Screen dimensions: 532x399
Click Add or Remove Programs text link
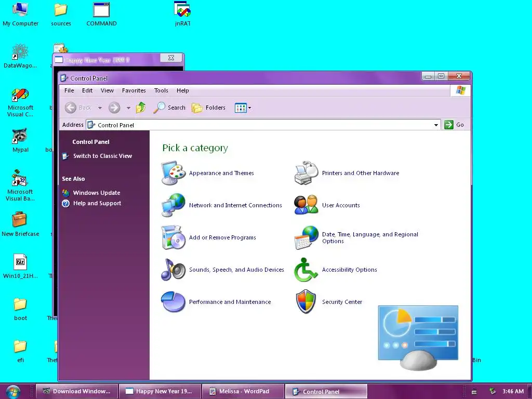[222, 237]
